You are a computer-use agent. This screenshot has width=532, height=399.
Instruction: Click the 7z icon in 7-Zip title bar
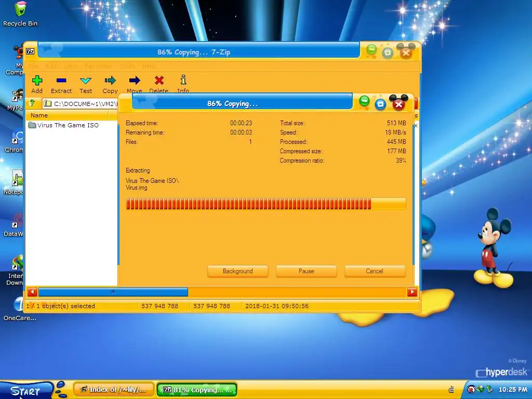click(x=30, y=51)
